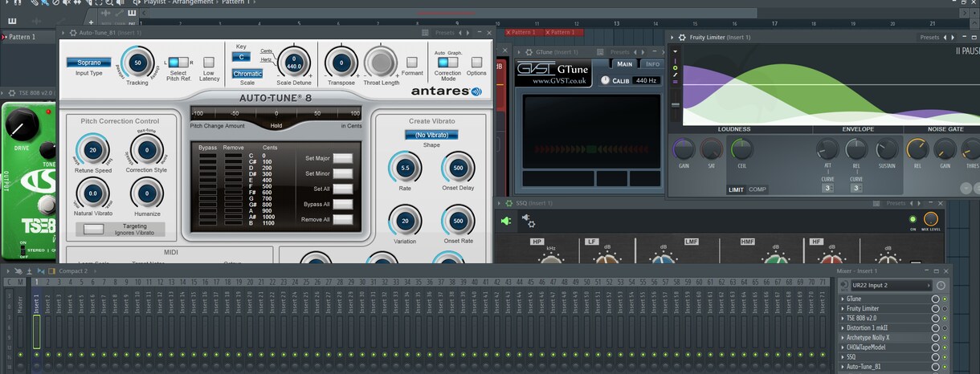
Task: Open SSQ plugin settings gear icon
Action: tap(508, 203)
